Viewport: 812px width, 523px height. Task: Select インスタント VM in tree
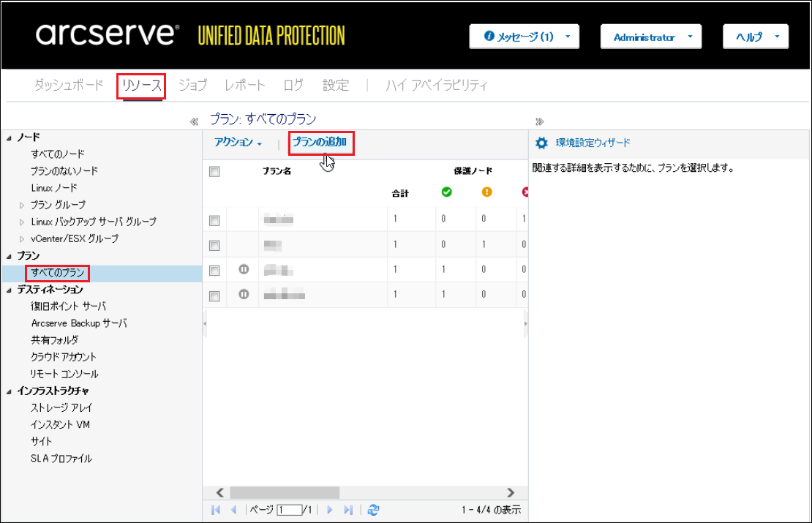click(60, 424)
